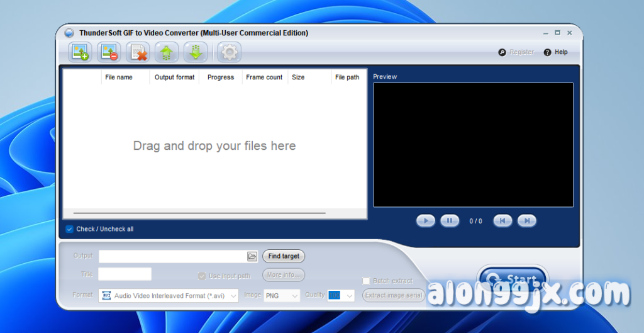The height and width of the screenshot is (333, 644).
Task: Skip to next frame in preview
Action: 526,220
